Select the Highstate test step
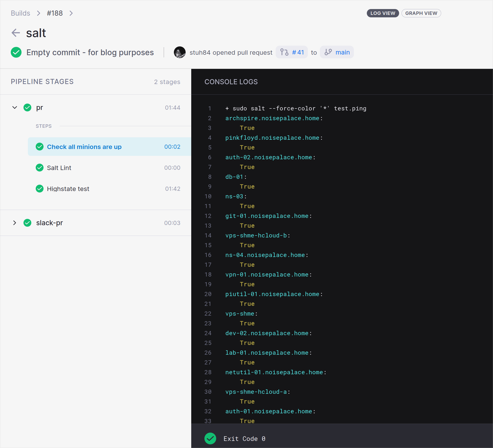Screen dimensions: 493x448 [x=68, y=189]
